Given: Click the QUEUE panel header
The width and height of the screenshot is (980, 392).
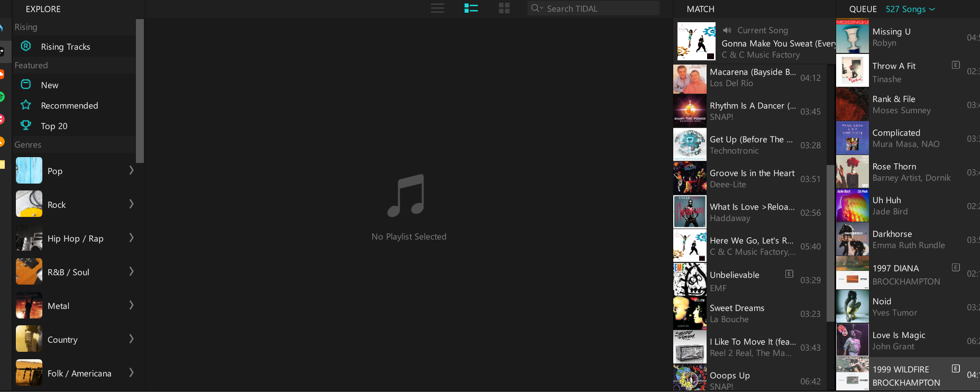Looking at the screenshot, I should [863, 9].
